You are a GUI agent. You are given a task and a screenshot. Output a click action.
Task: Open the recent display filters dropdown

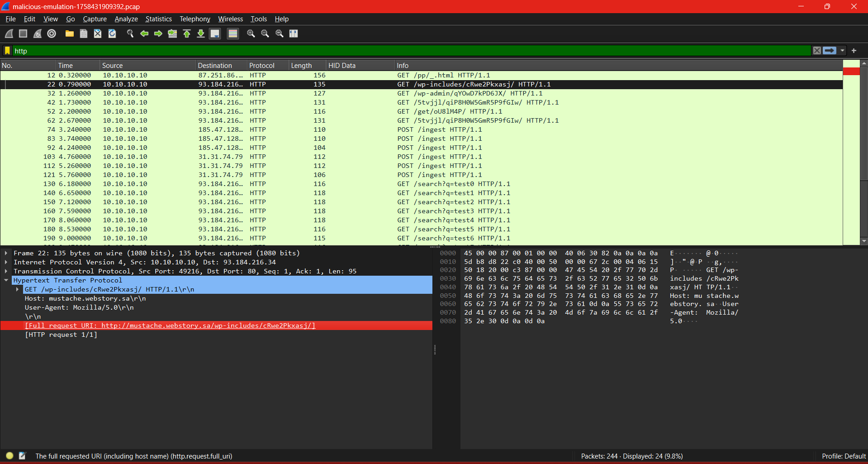(842, 51)
